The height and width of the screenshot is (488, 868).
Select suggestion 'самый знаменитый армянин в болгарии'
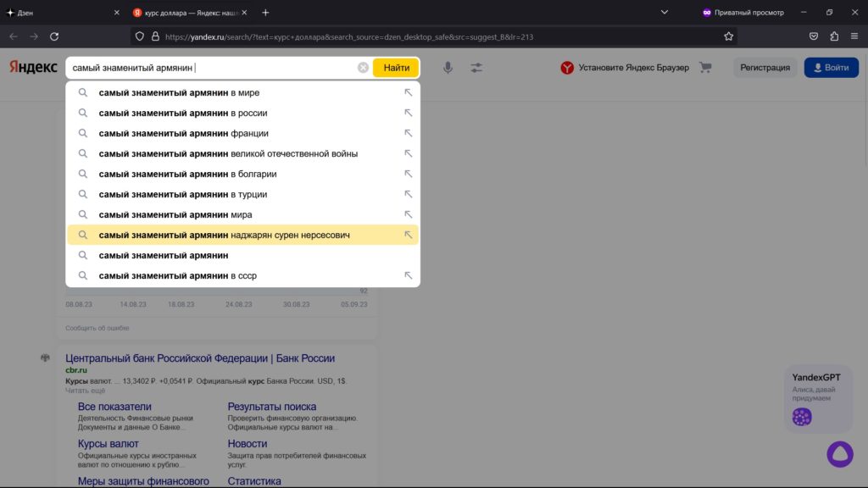(x=242, y=174)
